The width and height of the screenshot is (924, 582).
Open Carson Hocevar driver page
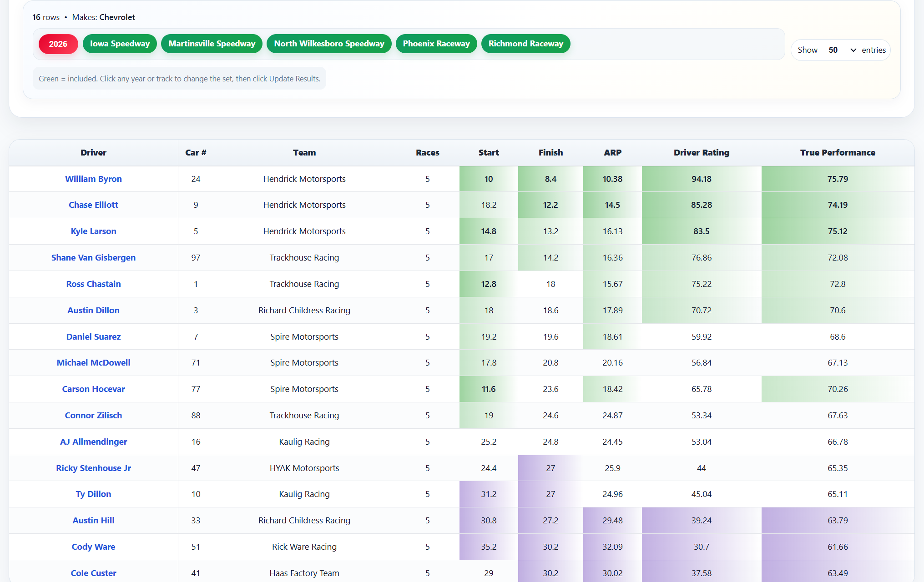click(x=93, y=389)
